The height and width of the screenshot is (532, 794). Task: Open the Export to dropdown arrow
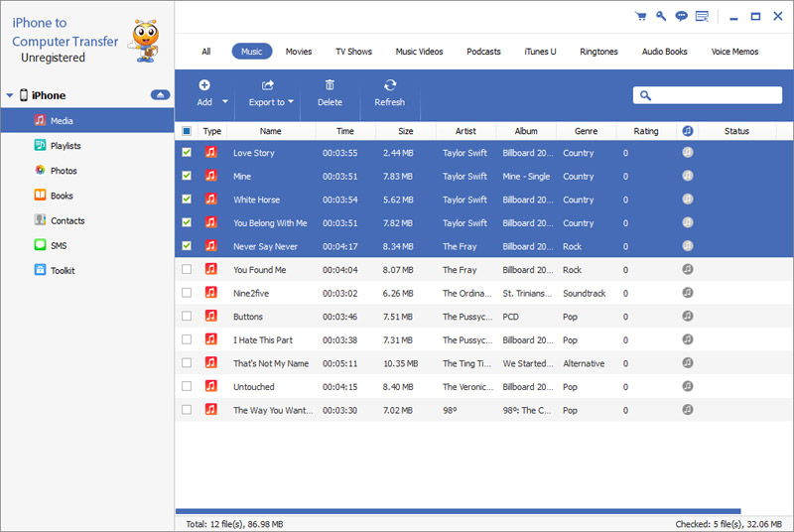pos(291,102)
